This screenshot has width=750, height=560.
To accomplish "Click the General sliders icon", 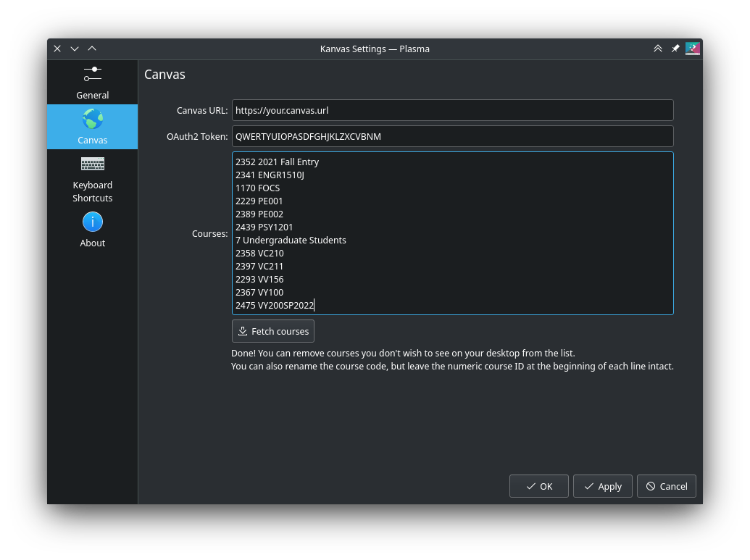I will tap(92, 74).
